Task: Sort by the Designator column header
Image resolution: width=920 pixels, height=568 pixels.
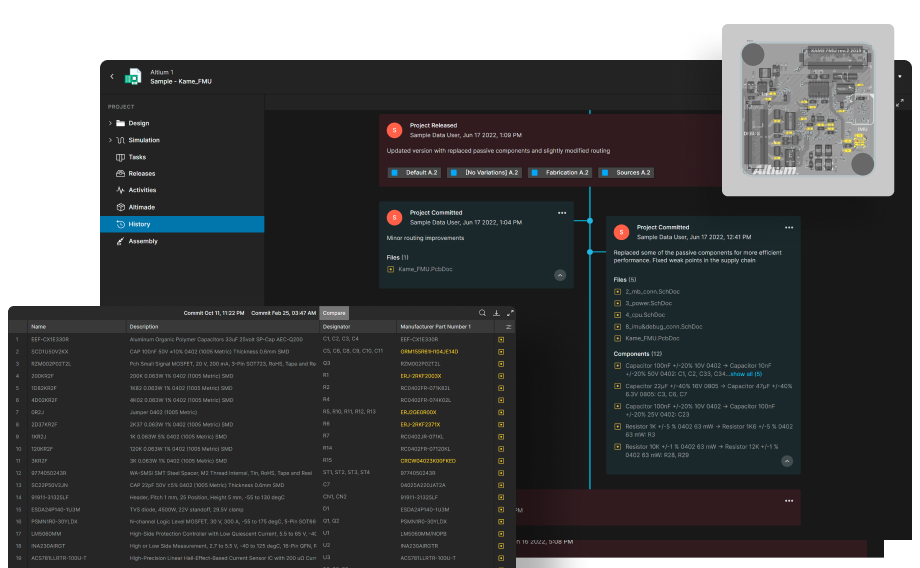Action: coord(336,327)
